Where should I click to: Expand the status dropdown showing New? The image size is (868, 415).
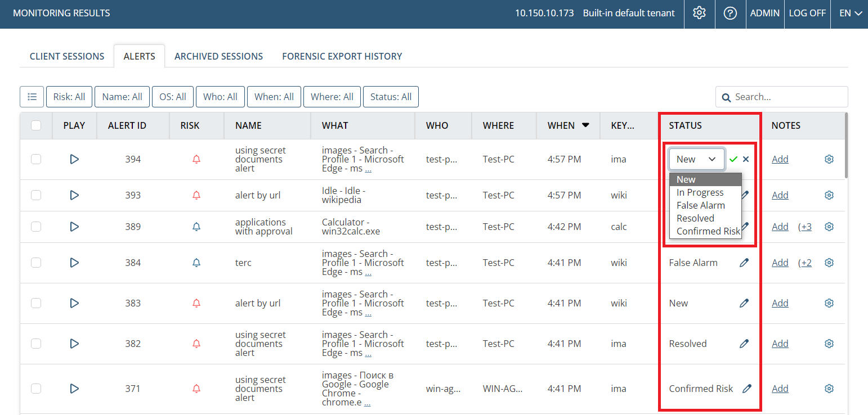696,159
